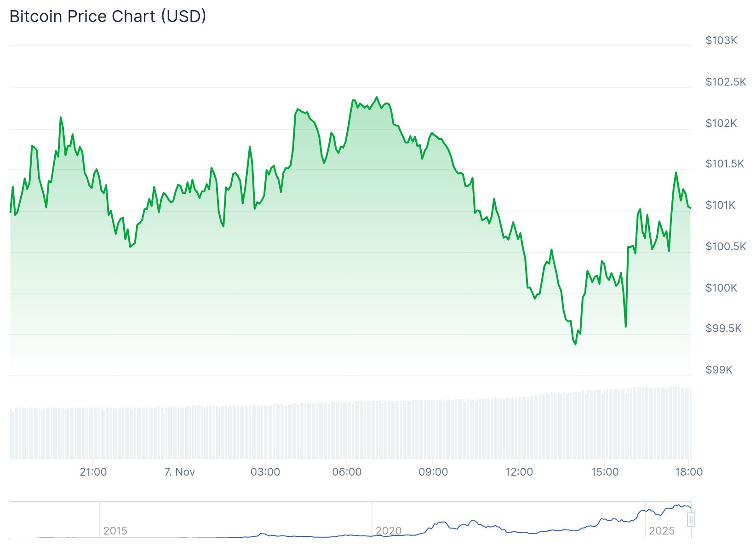Click the Bitcoin Price Chart (USD) title
The height and width of the screenshot is (552, 756).
click(108, 17)
